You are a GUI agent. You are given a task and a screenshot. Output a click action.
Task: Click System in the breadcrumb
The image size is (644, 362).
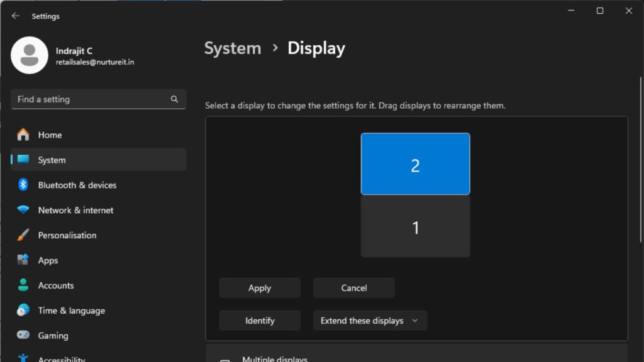pos(232,48)
